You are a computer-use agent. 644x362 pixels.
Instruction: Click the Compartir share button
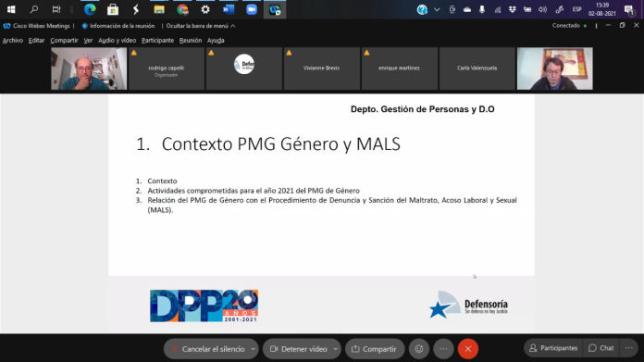point(374,349)
